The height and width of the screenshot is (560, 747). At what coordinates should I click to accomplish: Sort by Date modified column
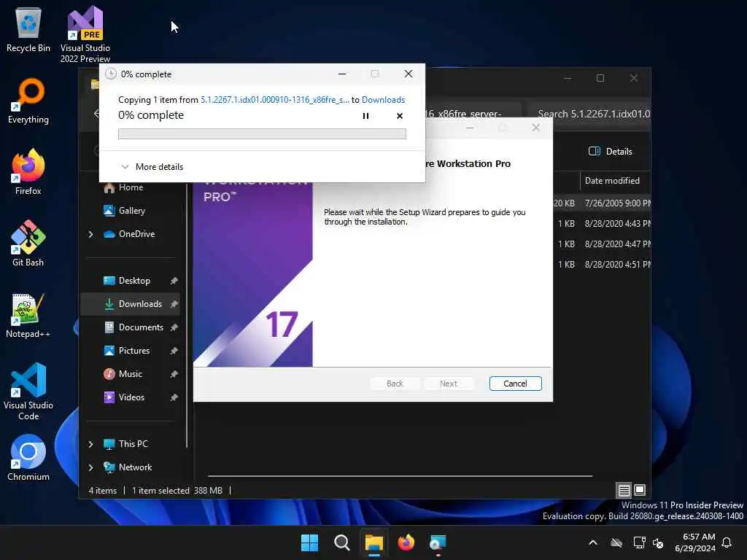point(612,181)
